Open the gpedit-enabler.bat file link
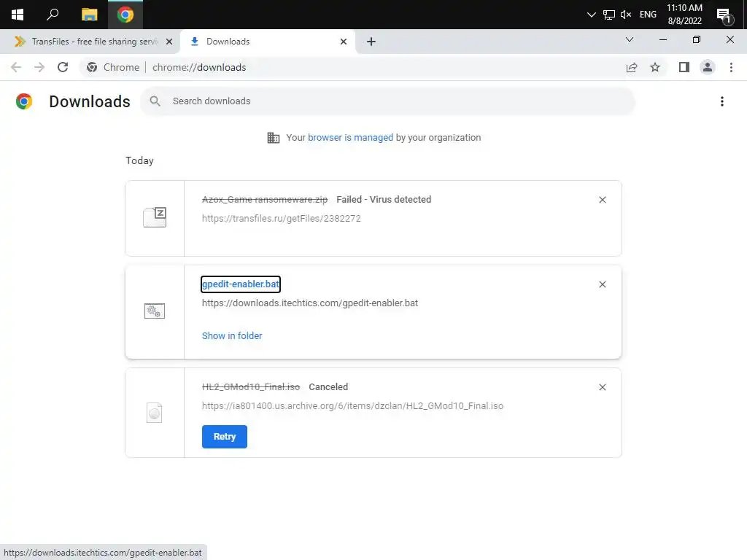Viewport: 747px width, 560px height. pyautogui.click(x=241, y=284)
